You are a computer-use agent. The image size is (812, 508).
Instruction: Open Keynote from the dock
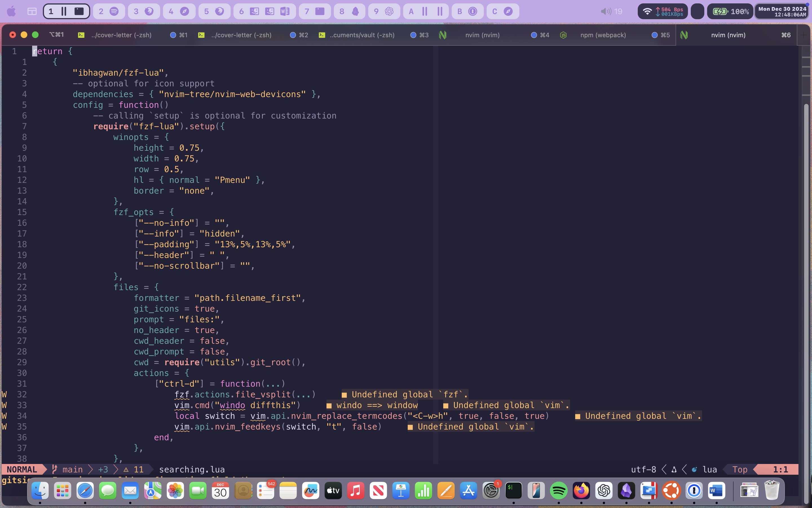pos(401,491)
